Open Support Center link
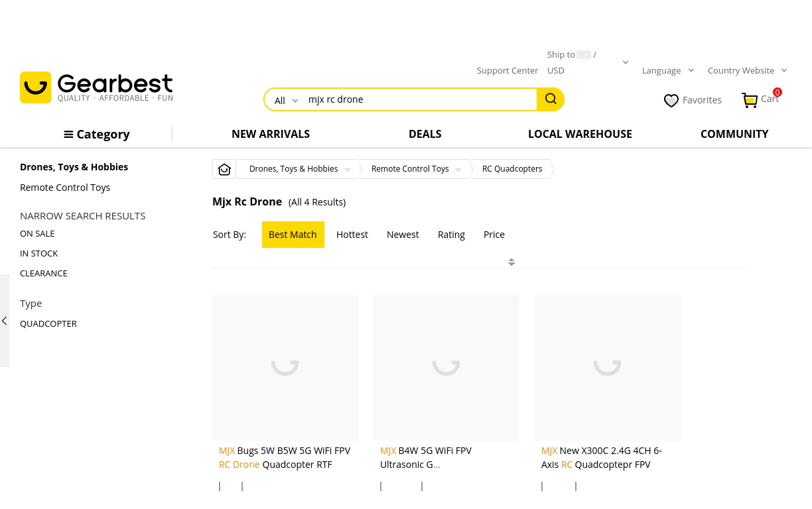This screenshot has width=812, height=509. pyautogui.click(x=507, y=70)
